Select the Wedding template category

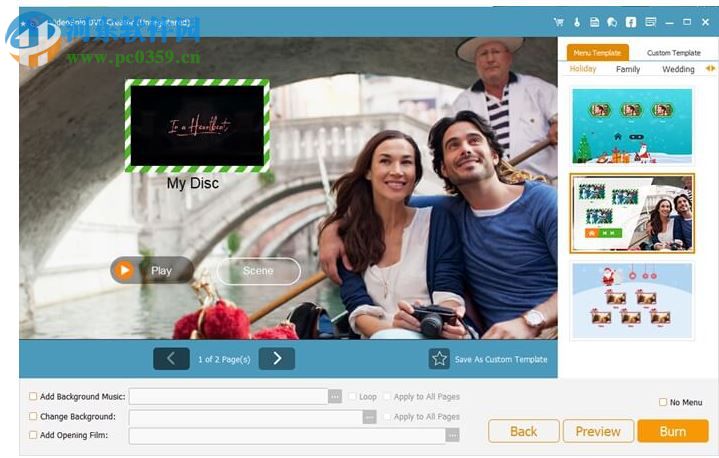(x=678, y=69)
